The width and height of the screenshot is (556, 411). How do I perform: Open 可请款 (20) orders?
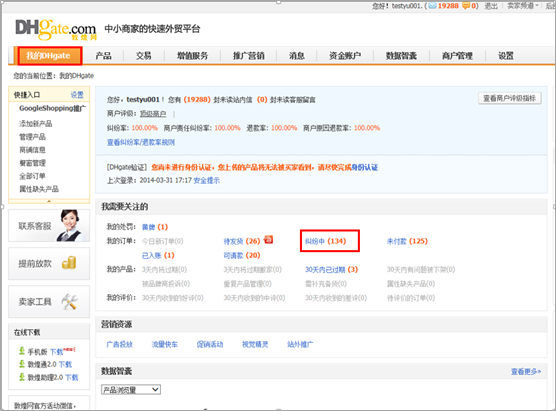[x=242, y=255]
